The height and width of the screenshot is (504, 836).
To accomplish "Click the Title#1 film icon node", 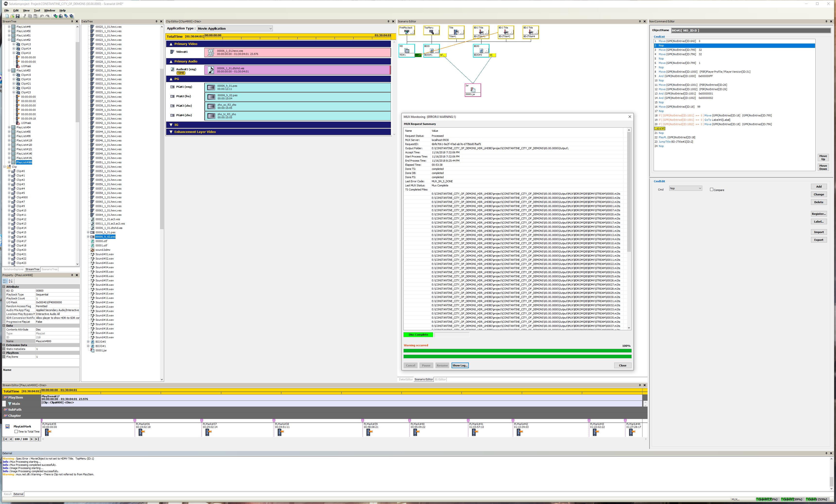I will click(x=456, y=32).
